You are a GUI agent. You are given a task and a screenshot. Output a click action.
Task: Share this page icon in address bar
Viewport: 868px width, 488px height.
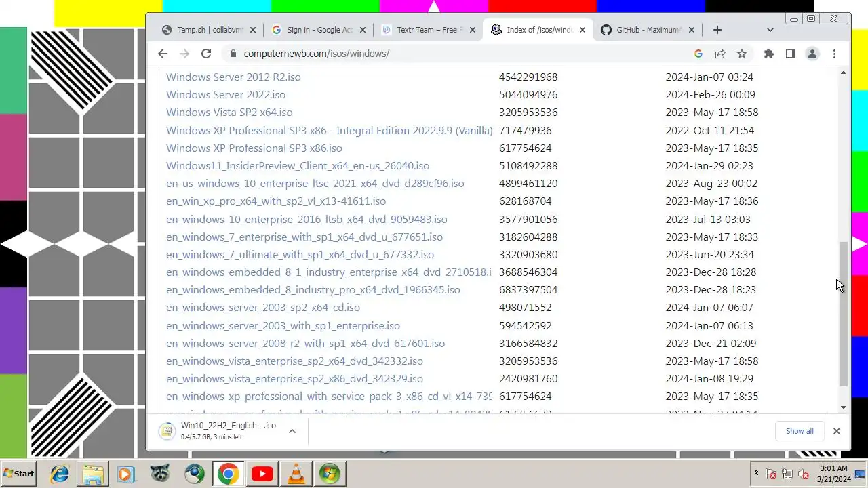pos(720,54)
